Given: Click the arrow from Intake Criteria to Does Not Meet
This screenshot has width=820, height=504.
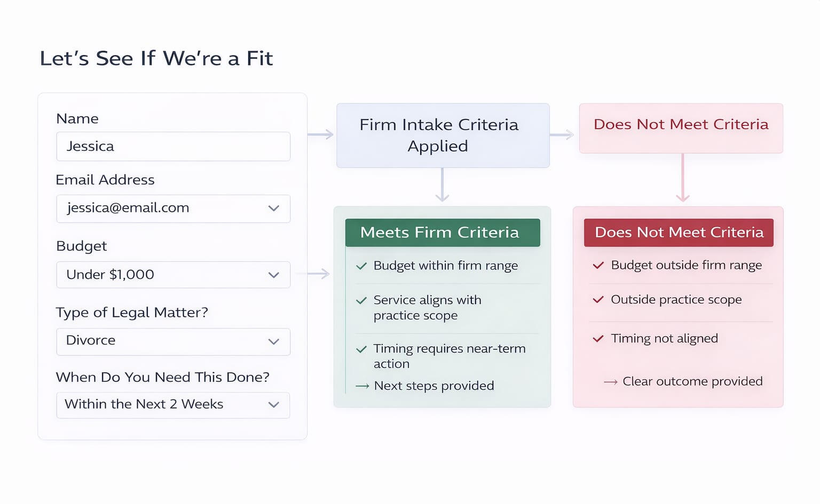Looking at the screenshot, I should pos(562,135).
